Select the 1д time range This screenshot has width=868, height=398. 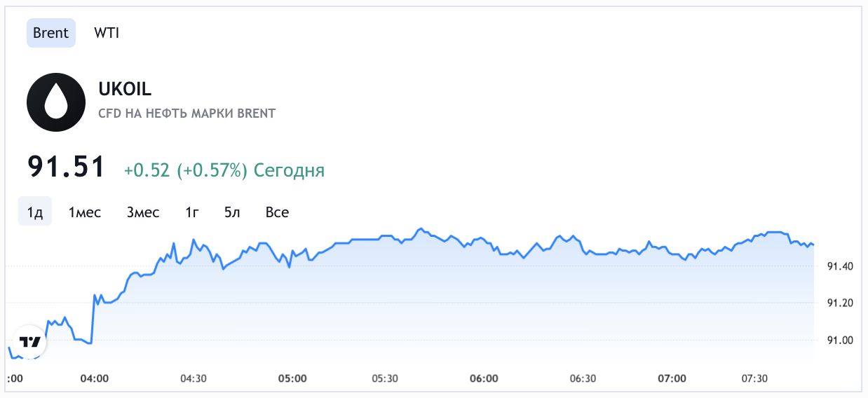[35, 212]
